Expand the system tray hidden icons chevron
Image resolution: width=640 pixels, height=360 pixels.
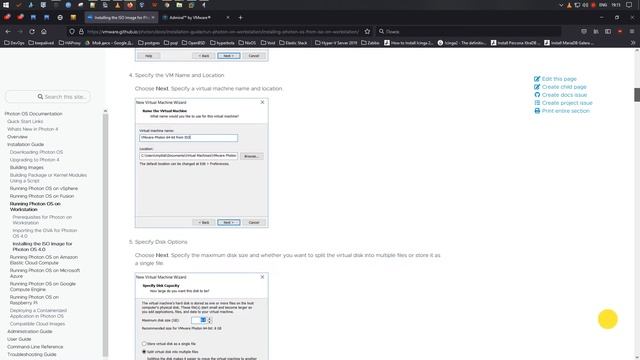pyautogui.click(x=561, y=5)
